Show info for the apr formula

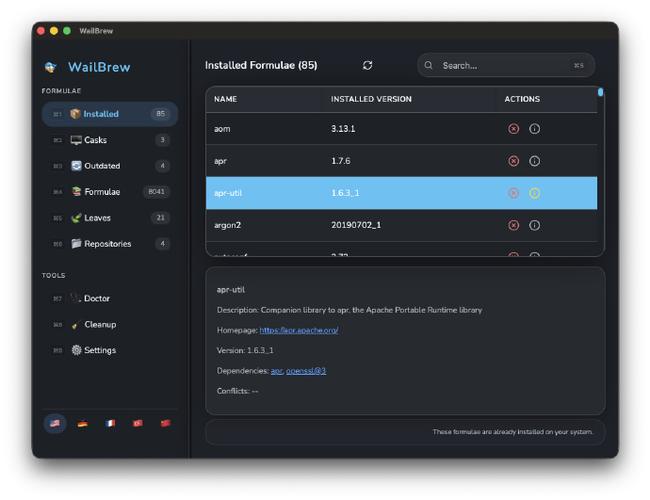click(534, 161)
